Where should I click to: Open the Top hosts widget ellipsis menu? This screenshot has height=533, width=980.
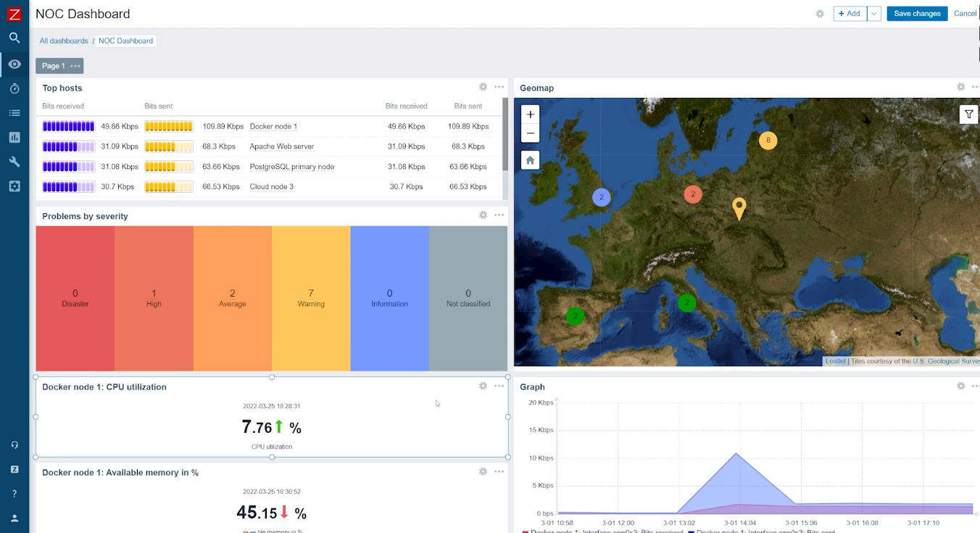499,86
